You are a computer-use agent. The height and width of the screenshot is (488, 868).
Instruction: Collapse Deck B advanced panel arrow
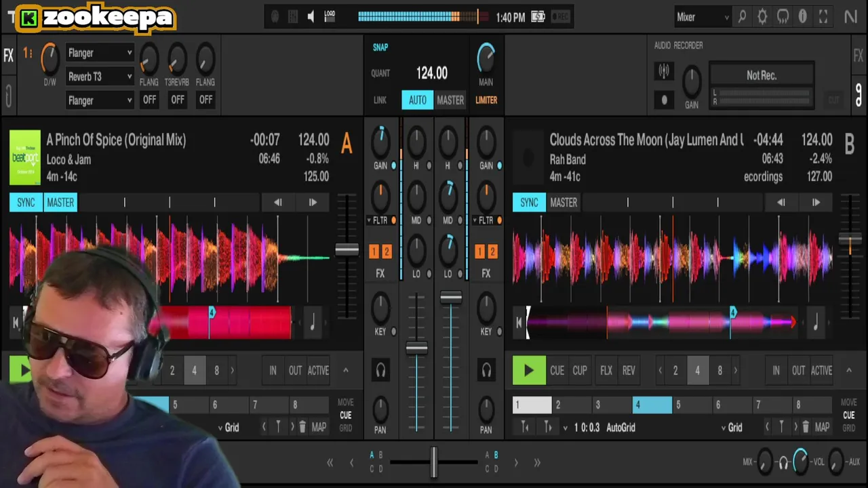pyautogui.click(x=848, y=370)
